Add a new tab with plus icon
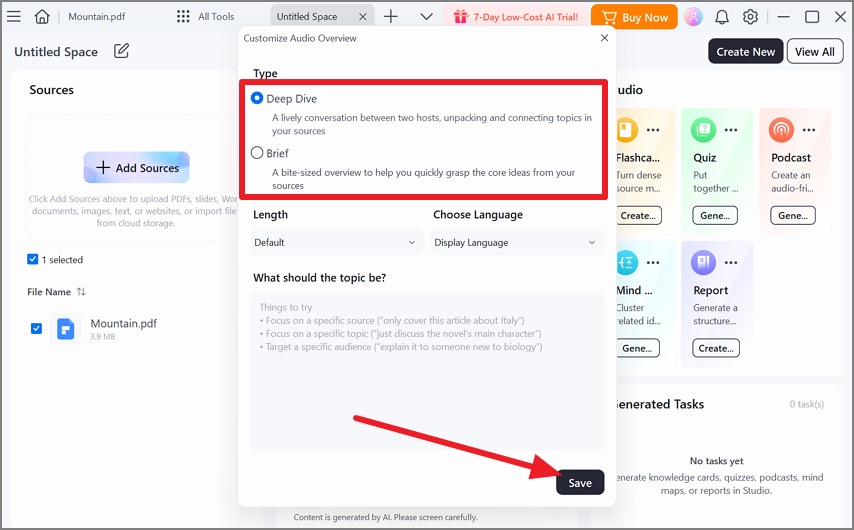Image resolution: width=854 pixels, height=530 pixels. (391, 16)
